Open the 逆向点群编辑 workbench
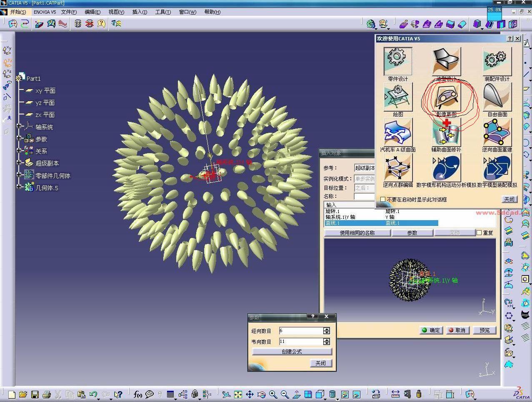The image size is (532, 402). click(398, 167)
